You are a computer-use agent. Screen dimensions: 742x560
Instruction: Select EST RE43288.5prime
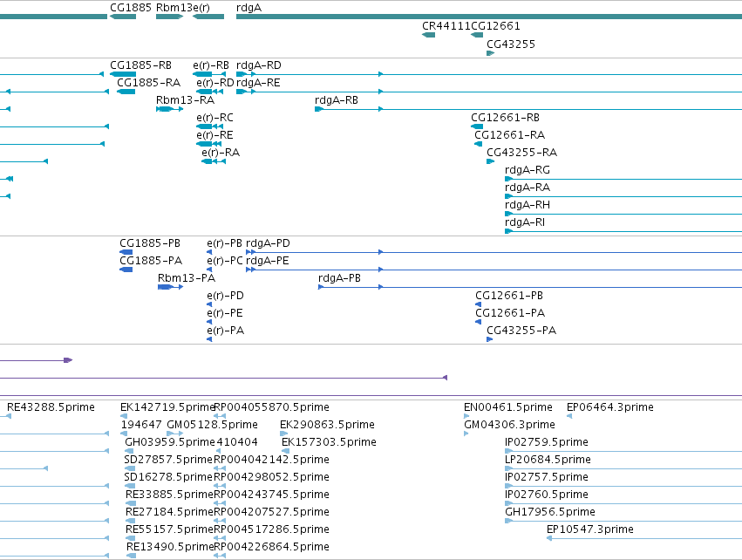[51, 407]
